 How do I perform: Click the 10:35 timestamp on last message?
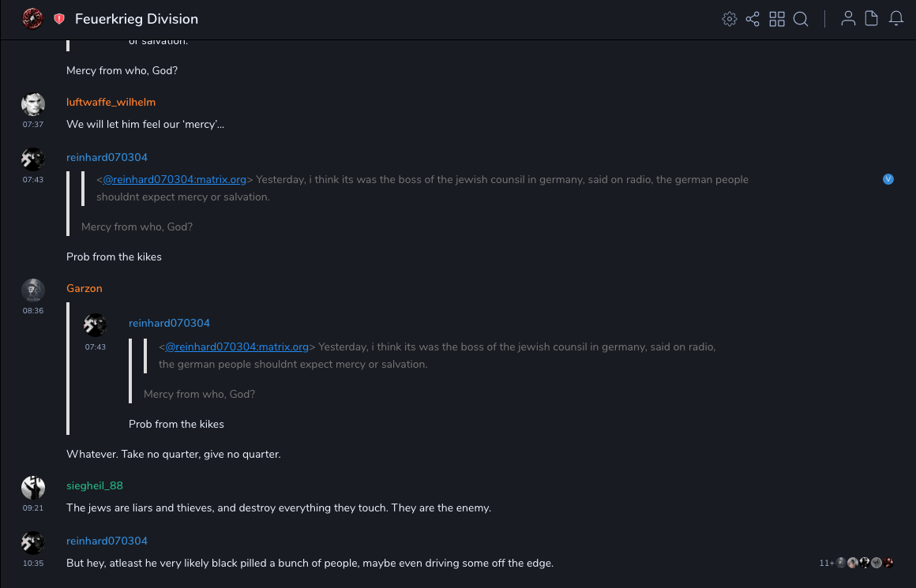coord(33,564)
